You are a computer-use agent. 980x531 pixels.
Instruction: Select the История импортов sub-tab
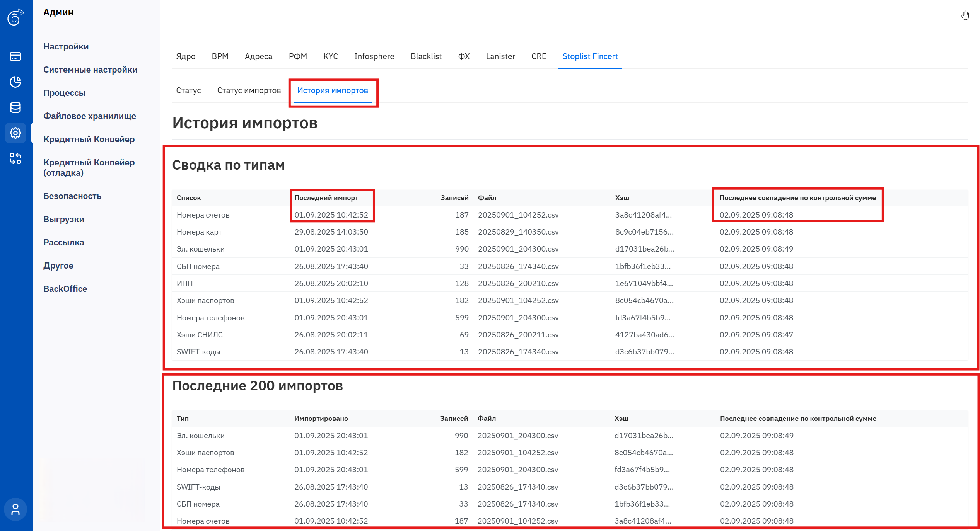[x=333, y=90]
